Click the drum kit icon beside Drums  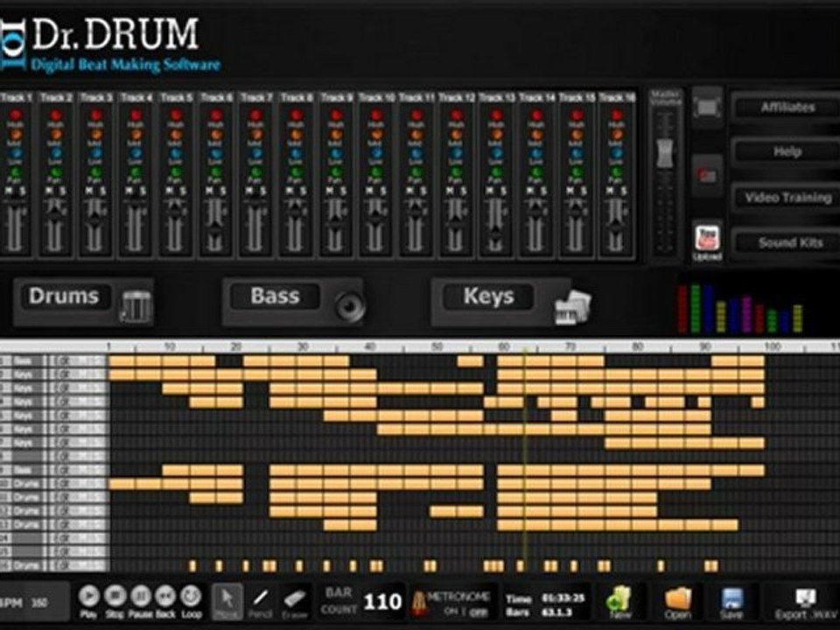tap(136, 306)
